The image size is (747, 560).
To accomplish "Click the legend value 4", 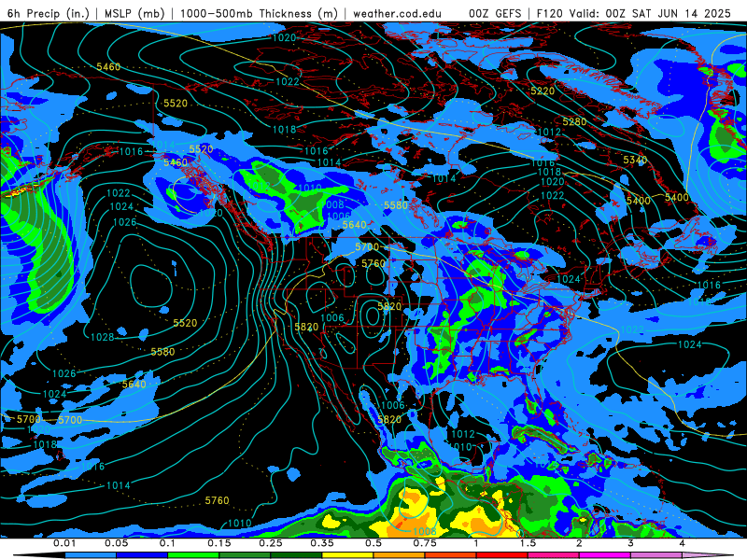I will (x=682, y=543).
